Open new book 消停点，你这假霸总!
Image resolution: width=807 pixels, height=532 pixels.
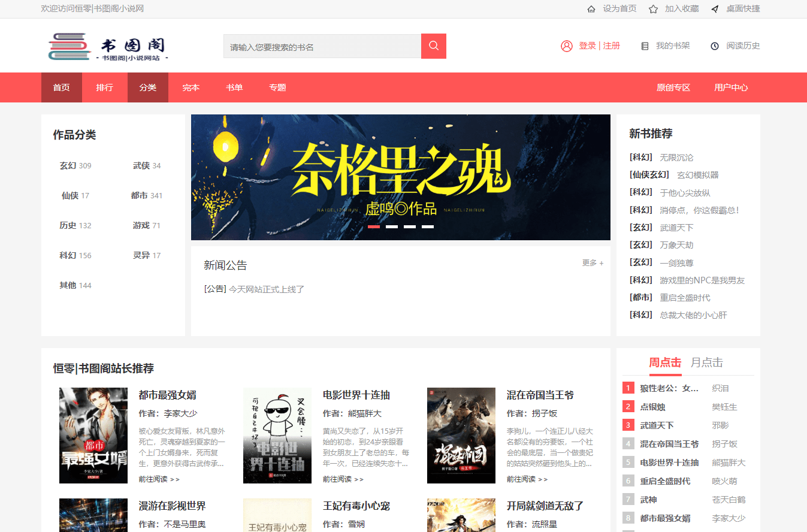(700, 210)
